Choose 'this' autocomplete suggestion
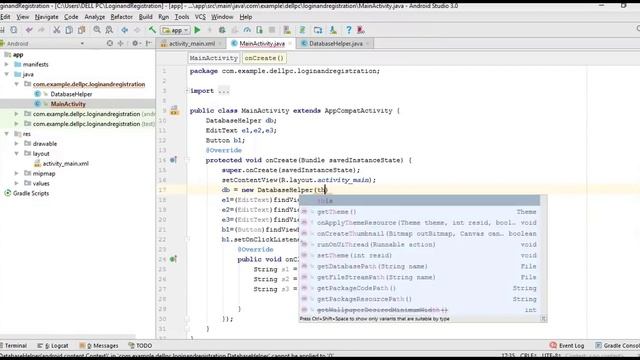This screenshot has width=640, height=360. pyautogui.click(x=420, y=201)
